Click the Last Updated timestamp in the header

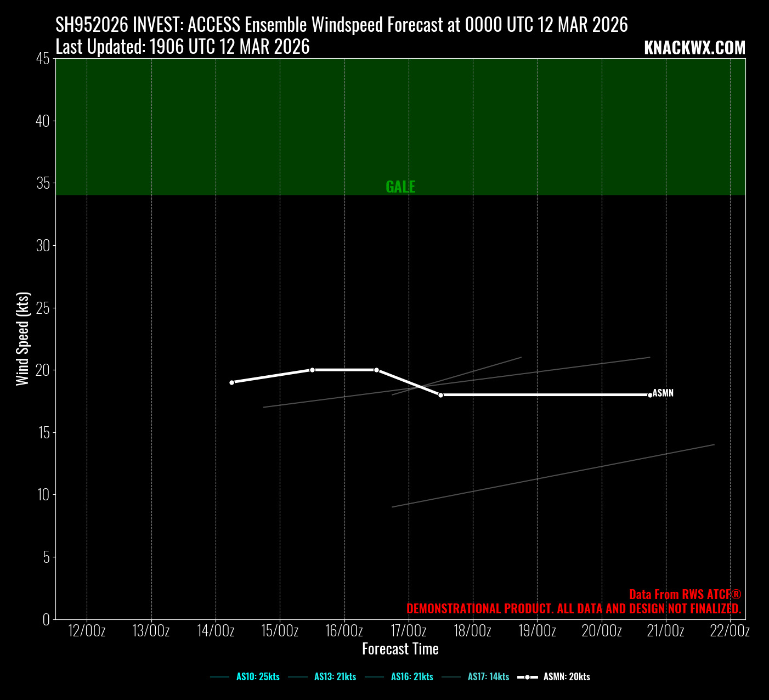coord(183,47)
